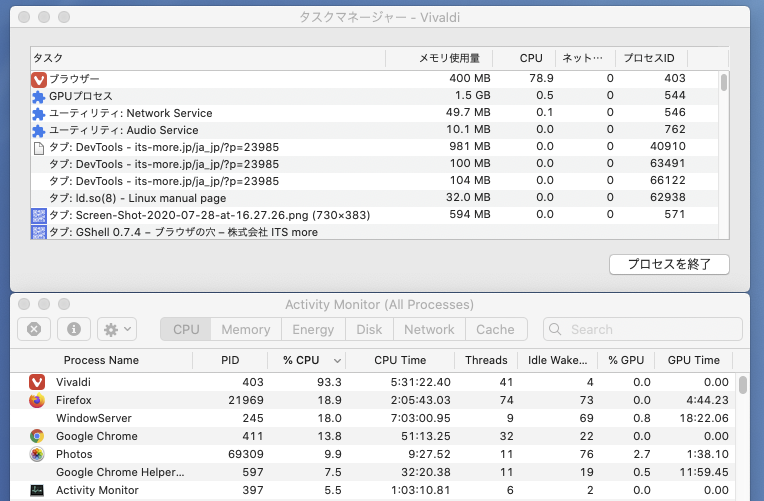Open the Network tab
The height and width of the screenshot is (501, 764).
coord(429,329)
